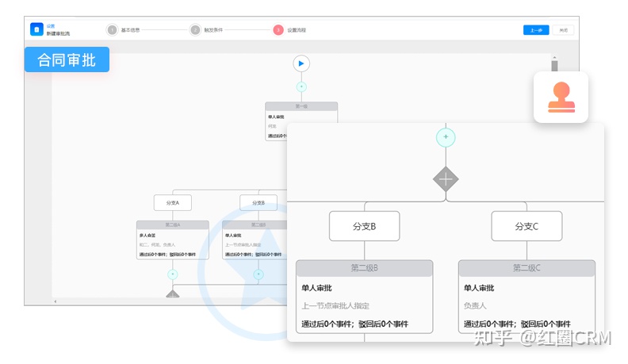Select the 分支A branch node
The image size is (628, 364).
click(x=172, y=203)
